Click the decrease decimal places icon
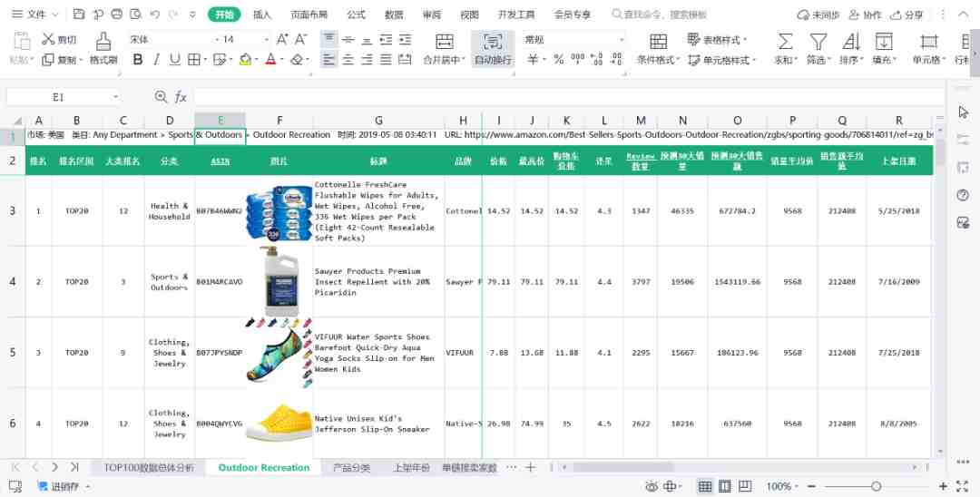980x497 pixels. click(x=616, y=60)
